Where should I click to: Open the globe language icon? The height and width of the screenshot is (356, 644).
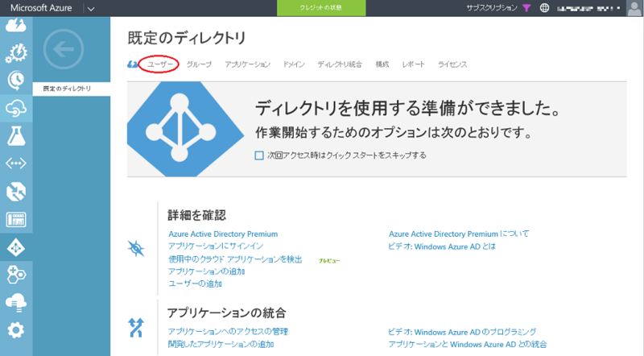(544, 8)
